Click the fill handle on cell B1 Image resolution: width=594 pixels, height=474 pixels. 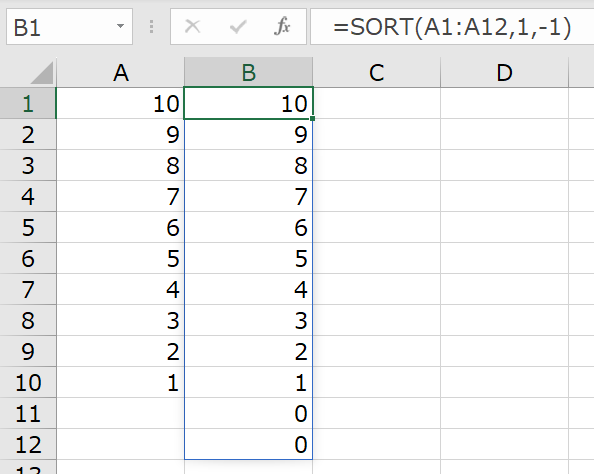coord(313,119)
